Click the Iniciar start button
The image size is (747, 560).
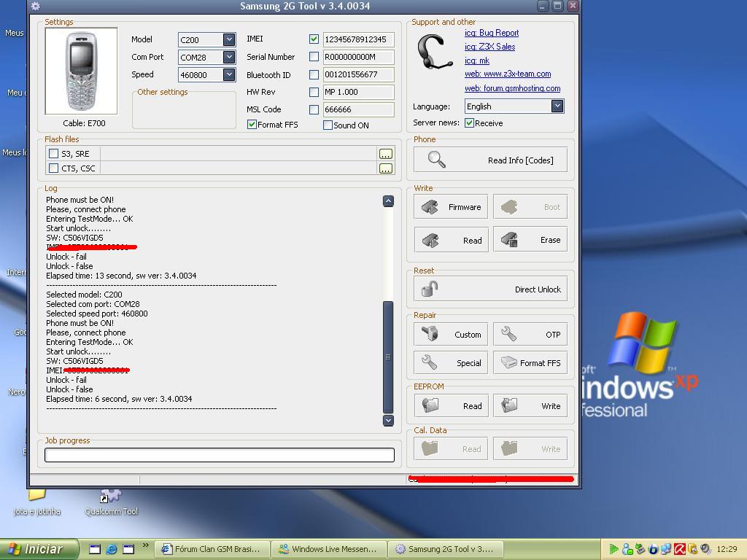pyautogui.click(x=39, y=549)
